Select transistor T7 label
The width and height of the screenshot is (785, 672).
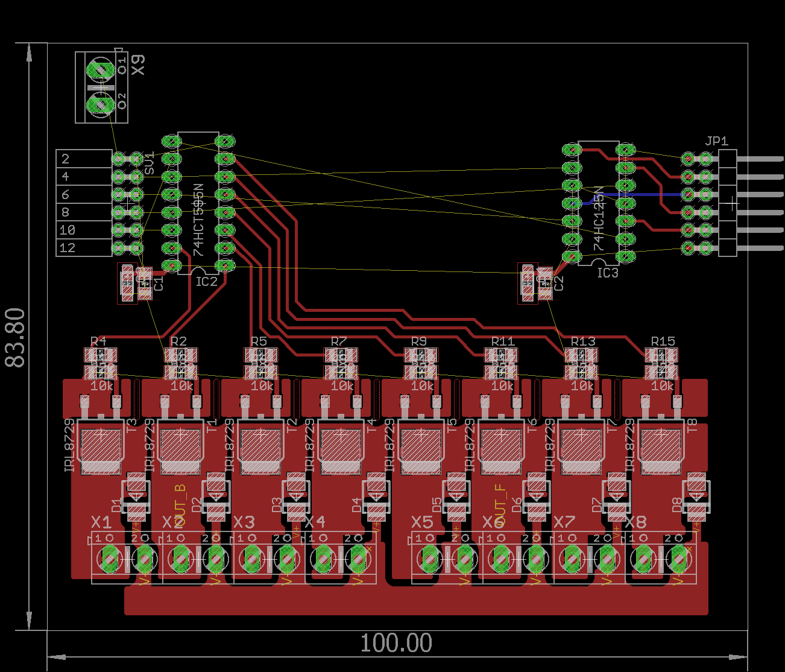point(613,425)
